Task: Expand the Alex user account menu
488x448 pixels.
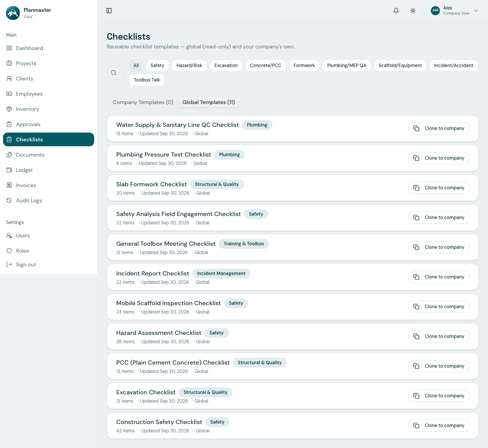Action: 454,11
